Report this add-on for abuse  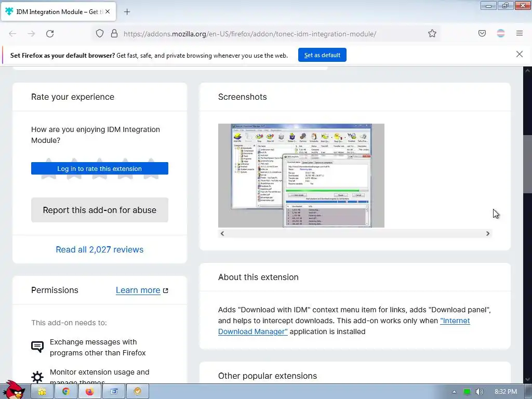click(99, 210)
